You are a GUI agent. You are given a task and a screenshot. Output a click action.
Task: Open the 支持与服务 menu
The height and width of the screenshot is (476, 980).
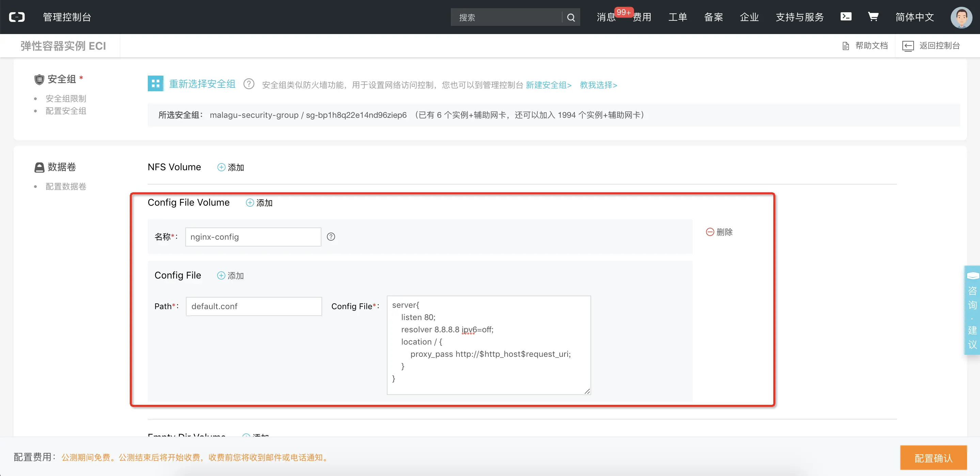point(799,17)
